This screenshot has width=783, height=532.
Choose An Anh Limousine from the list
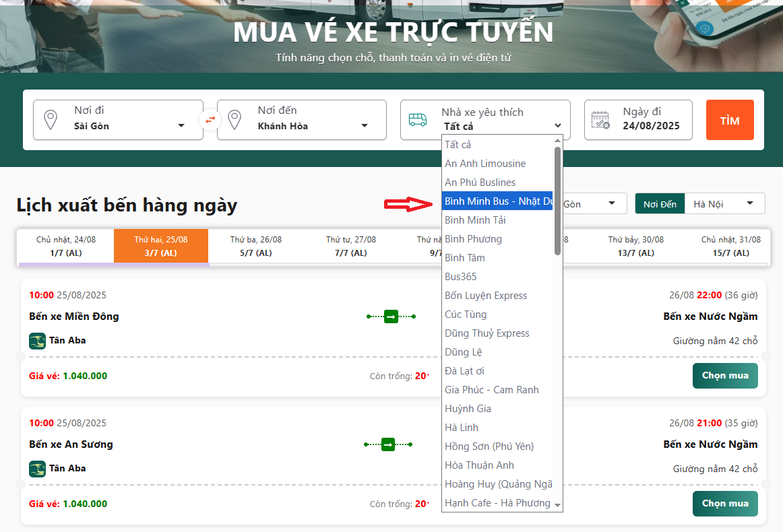pyautogui.click(x=485, y=164)
